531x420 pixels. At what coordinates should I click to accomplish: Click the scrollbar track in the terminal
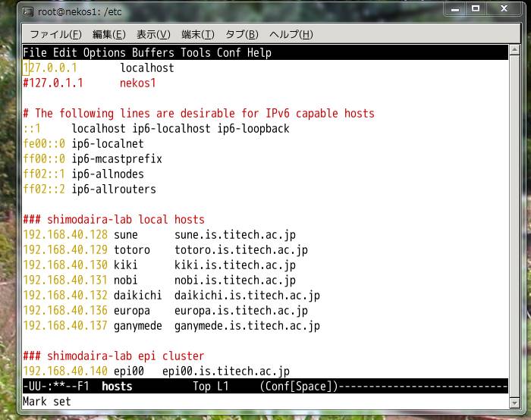pyautogui.click(x=516, y=227)
